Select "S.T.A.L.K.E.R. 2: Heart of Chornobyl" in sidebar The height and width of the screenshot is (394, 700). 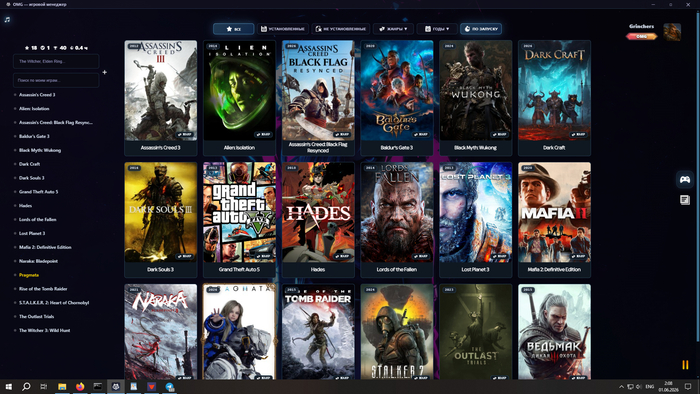tap(54, 303)
